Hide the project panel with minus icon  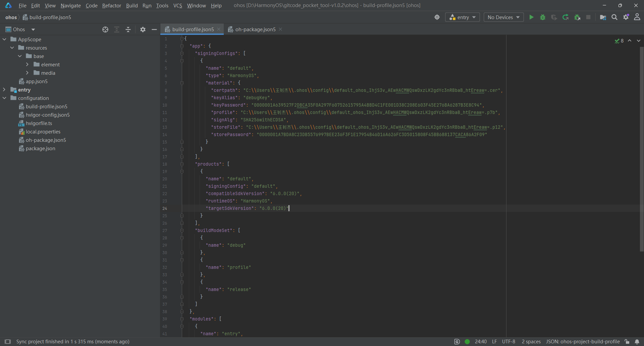point(154,30)
